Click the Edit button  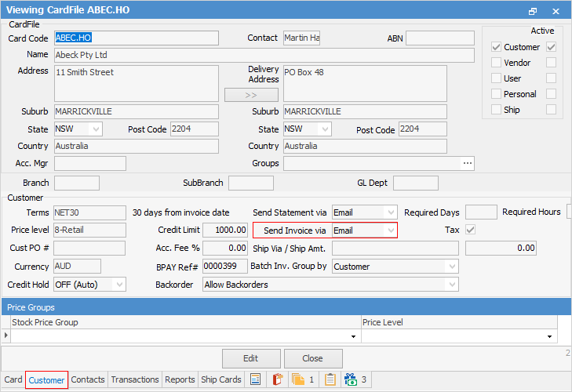tap(250, 358)
